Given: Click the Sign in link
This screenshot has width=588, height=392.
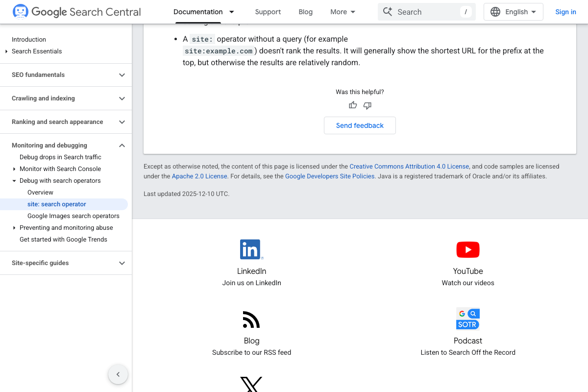Looking at the screenshot, I should click(565, 12).
